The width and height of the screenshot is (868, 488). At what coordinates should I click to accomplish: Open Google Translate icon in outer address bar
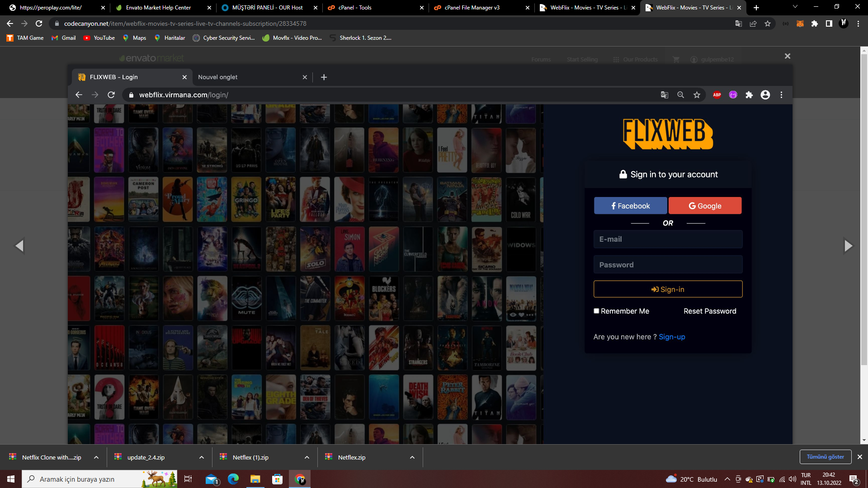tap(739, 23)
